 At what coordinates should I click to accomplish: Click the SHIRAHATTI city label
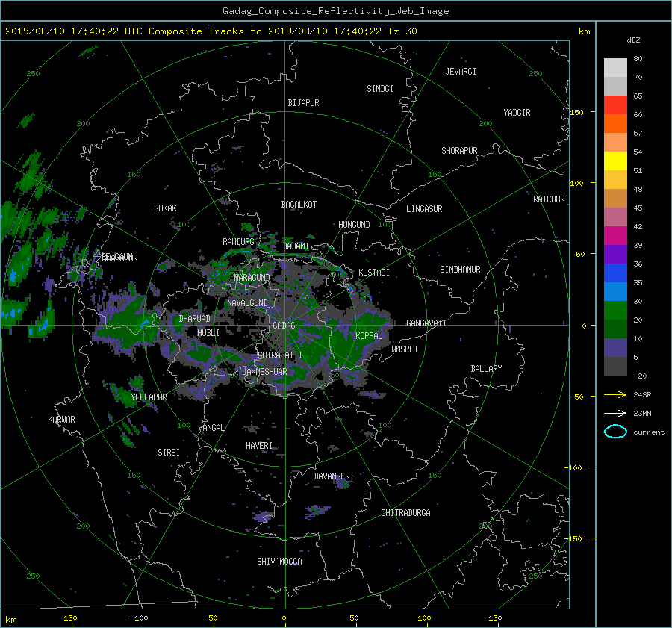[x=280, y=355]
